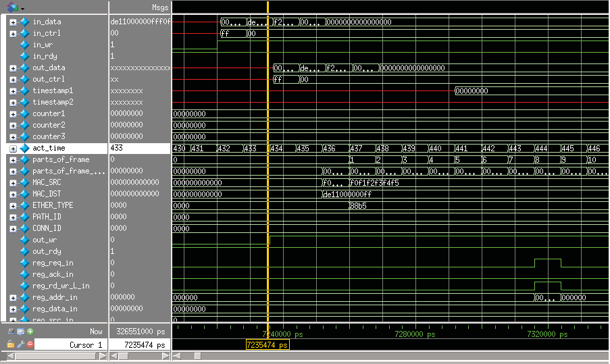Select the counter3 signal name
Screen dimensions: 610x364
tap(49, 136)
